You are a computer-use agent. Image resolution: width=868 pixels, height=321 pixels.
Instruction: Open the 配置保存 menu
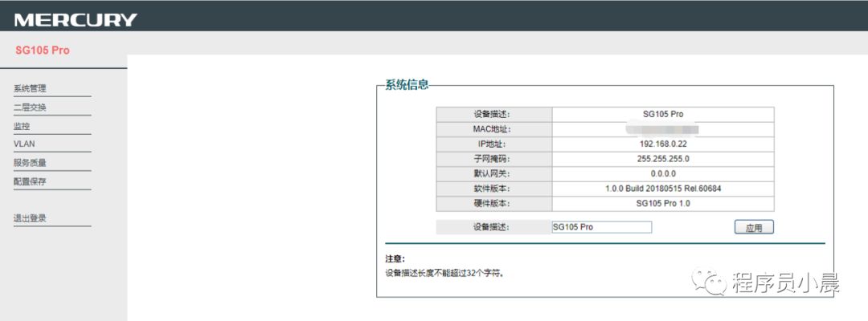click(x=30, y=181)
